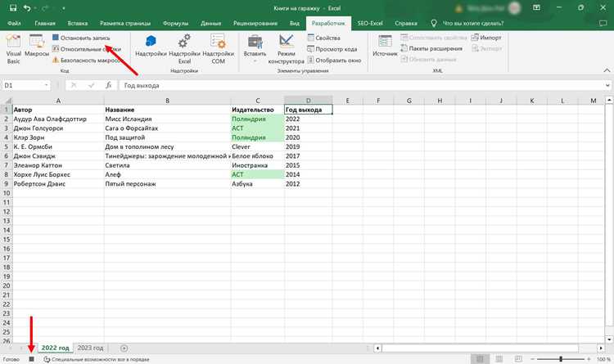Select cell with Мисс Исландия
This screenshot has height=364, width=614.
point(168,119)
